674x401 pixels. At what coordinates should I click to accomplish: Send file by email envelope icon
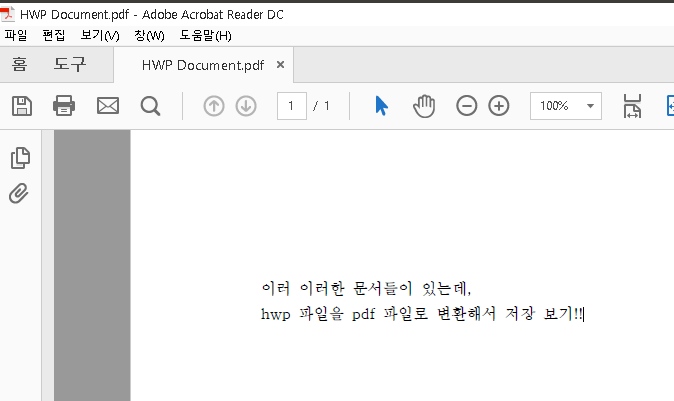pyautogui.click(x=108, y=106)
